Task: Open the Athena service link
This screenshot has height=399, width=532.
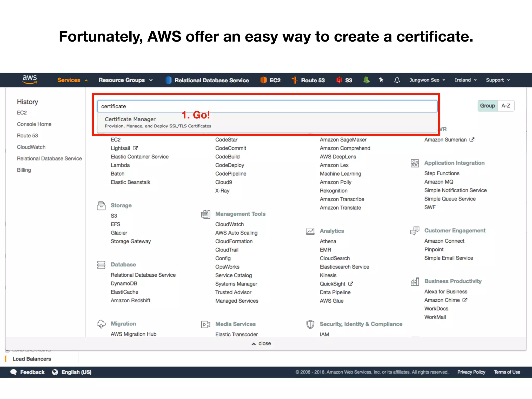Action: [328, 241]
